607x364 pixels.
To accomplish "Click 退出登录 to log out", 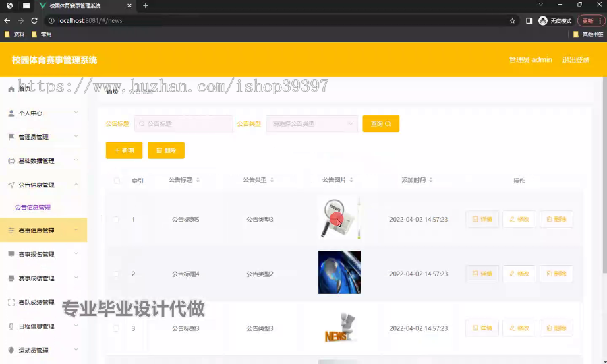I will click(x=576, y=59).
